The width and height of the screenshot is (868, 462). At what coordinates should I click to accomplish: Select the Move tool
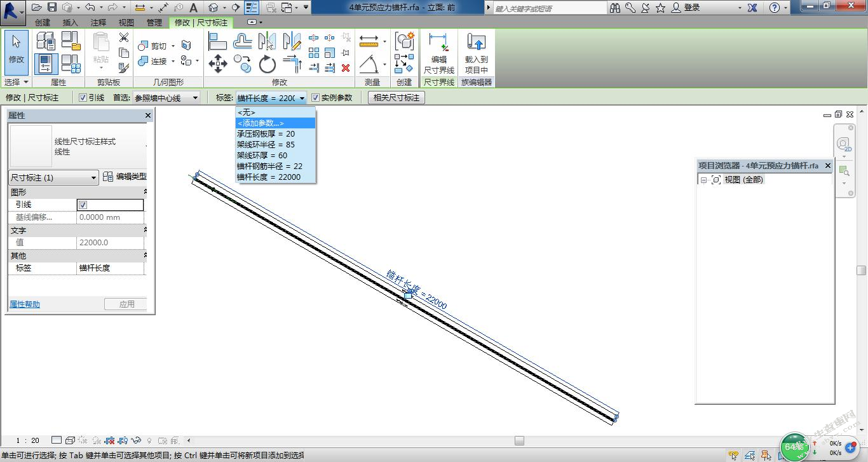pyautogui.click(x=217, y=64)
